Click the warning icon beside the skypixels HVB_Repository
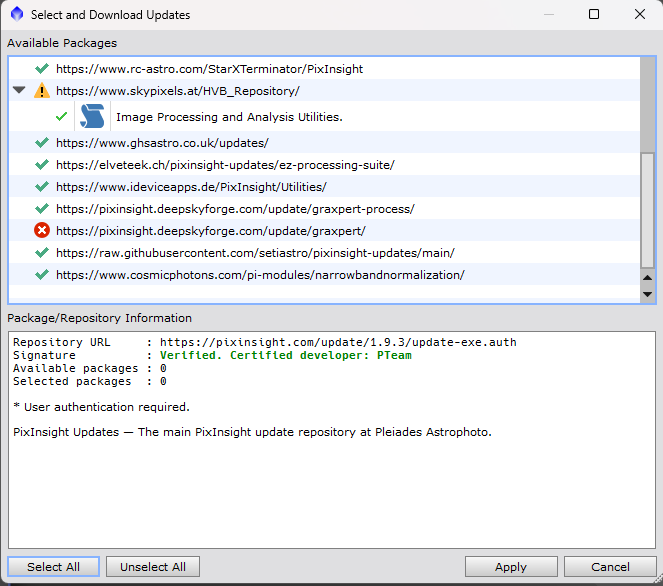The image size is (663, 586). (41, 91)
